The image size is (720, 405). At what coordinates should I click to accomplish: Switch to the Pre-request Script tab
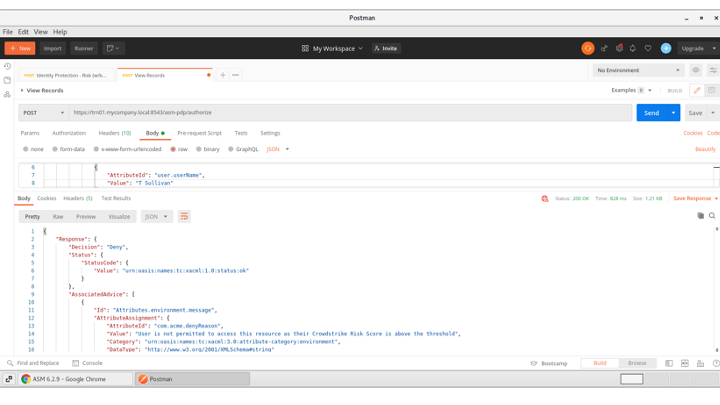tap(200, 133)
